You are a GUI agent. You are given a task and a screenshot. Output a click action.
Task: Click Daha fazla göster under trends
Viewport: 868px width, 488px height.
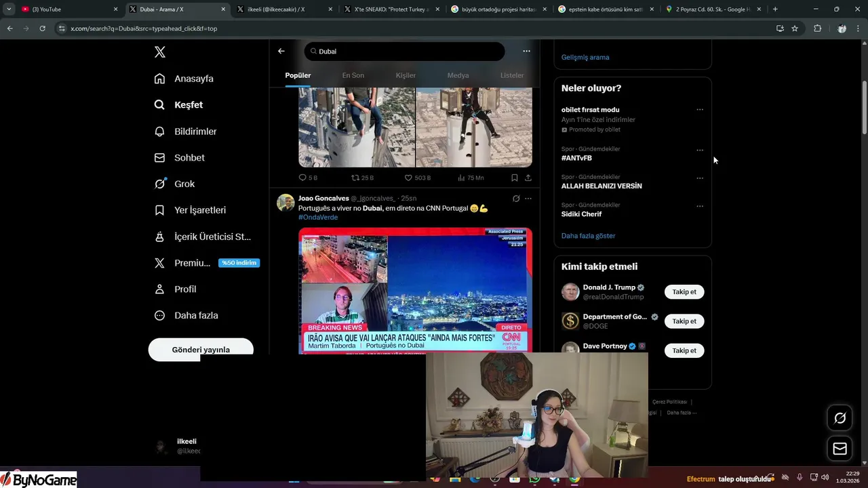[589, 236]
